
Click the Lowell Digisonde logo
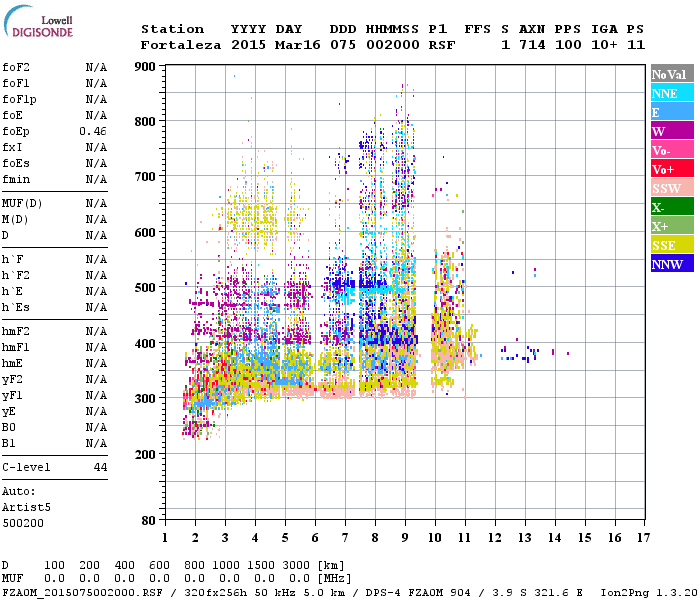point(38,21)
